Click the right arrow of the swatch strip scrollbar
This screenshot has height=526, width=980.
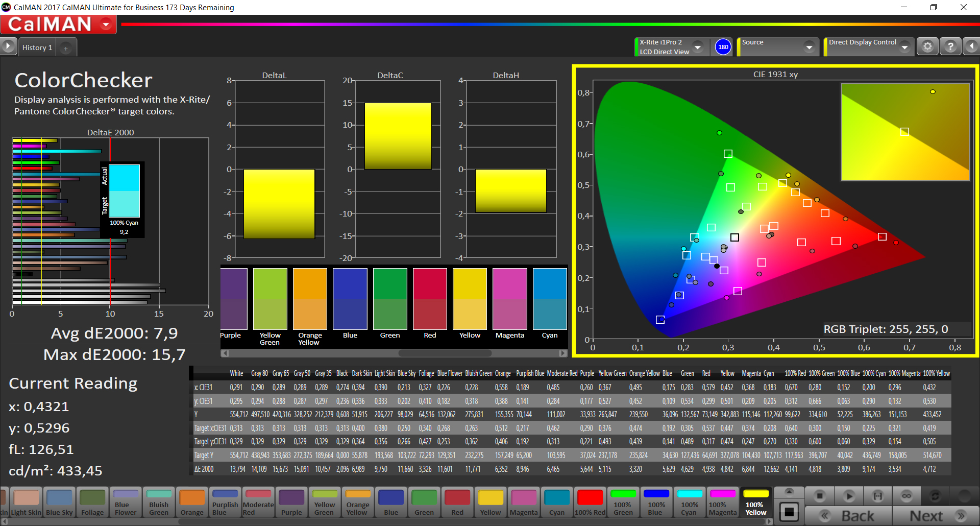tap(563, 353)
